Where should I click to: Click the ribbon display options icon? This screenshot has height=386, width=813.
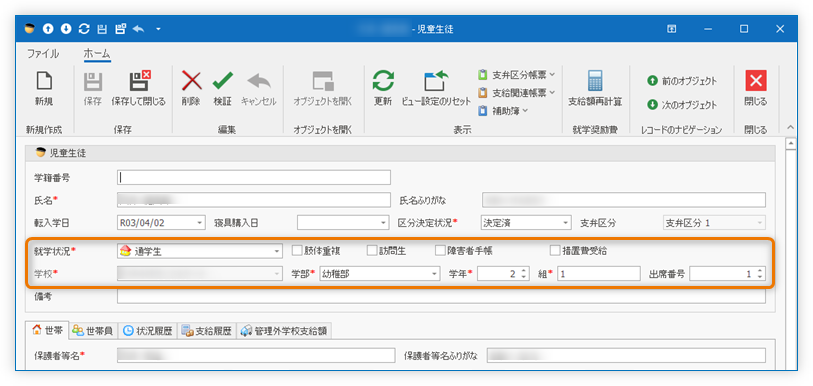click(x=671, y=29)
